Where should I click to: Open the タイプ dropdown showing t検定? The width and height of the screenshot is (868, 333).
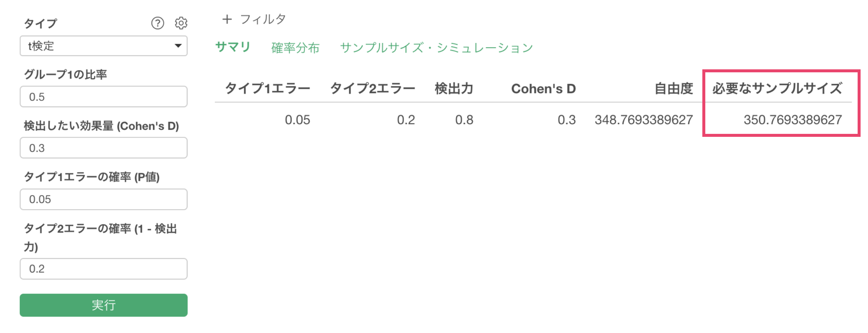(103, 46)
